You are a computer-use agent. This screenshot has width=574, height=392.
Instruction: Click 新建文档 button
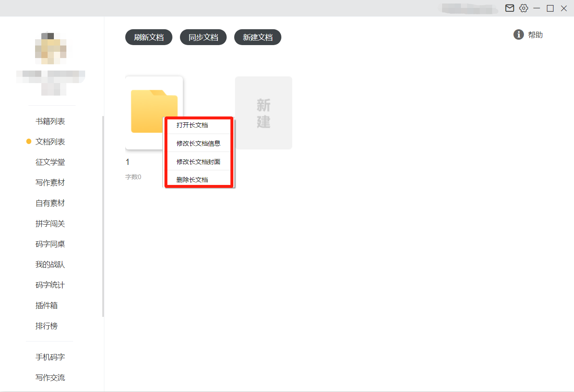coord(258,37)
